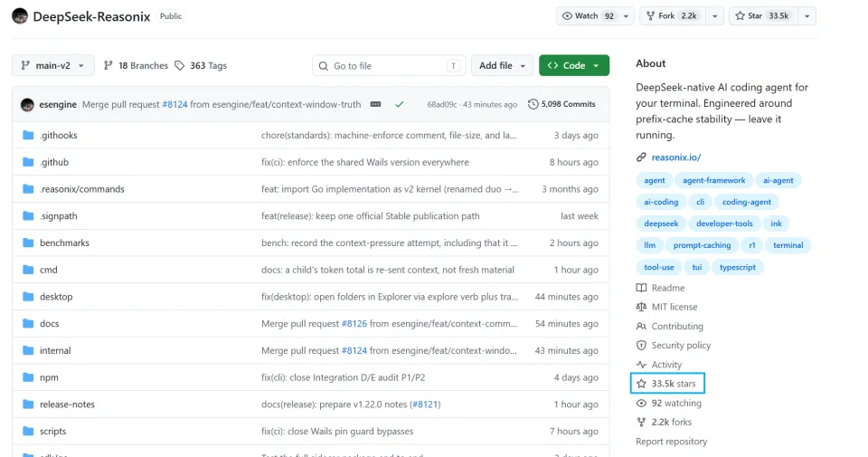Click the folder icon next to cmd

coord(28,270)
